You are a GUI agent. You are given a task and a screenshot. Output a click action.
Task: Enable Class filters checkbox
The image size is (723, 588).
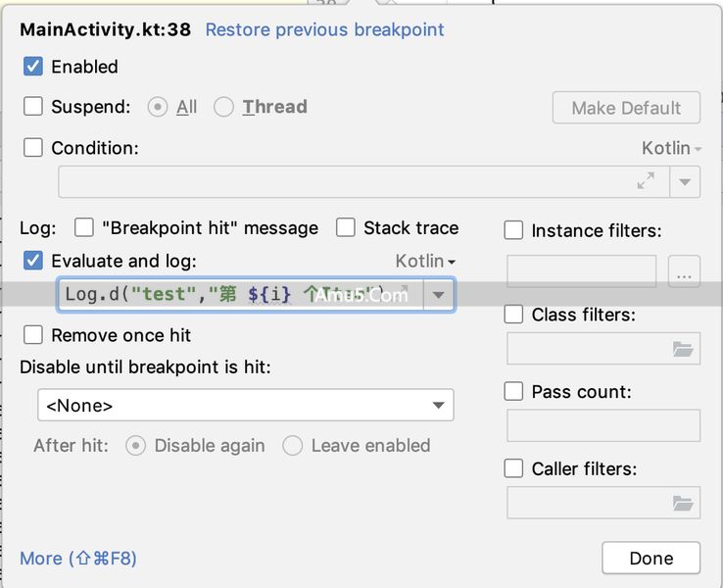tap(513, 315)
